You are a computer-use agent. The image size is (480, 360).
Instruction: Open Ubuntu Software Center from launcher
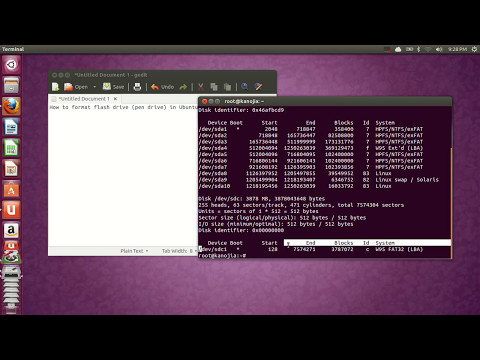pyautogui.click(x=11, y=189)
